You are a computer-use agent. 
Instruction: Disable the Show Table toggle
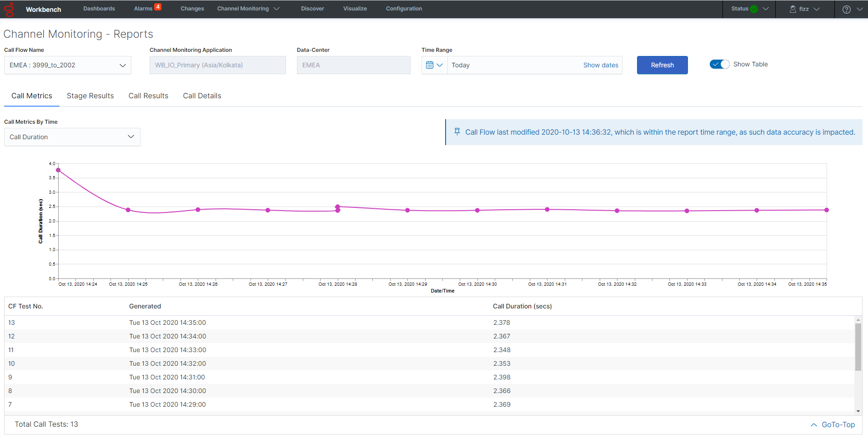point(719,64)
